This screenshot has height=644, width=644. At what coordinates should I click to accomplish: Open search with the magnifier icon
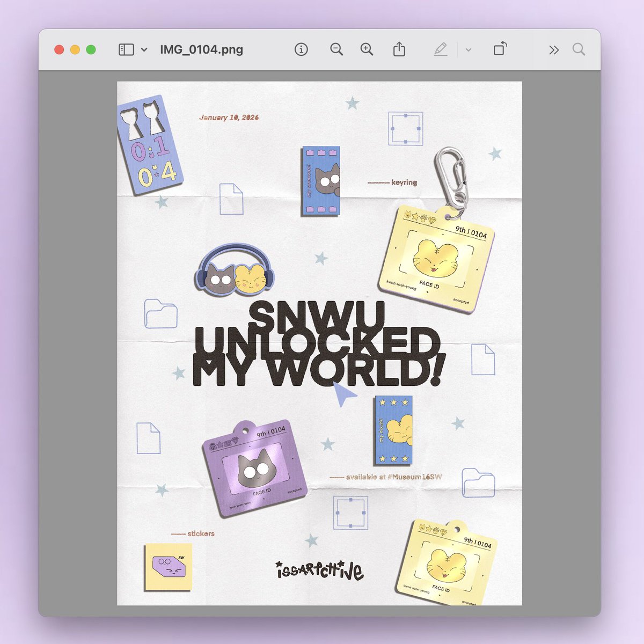(x=579, y=50)
